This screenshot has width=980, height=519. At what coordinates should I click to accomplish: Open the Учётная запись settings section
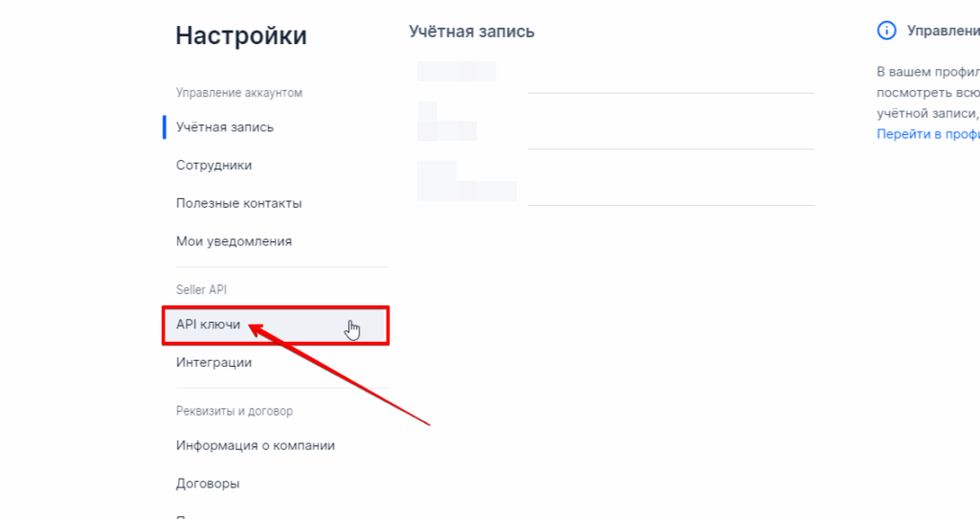point(225,126)
